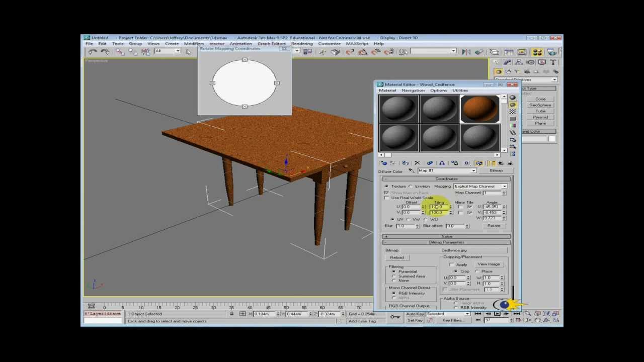Click the Pick Material eyedropper icon

click(x=411, y=171)
